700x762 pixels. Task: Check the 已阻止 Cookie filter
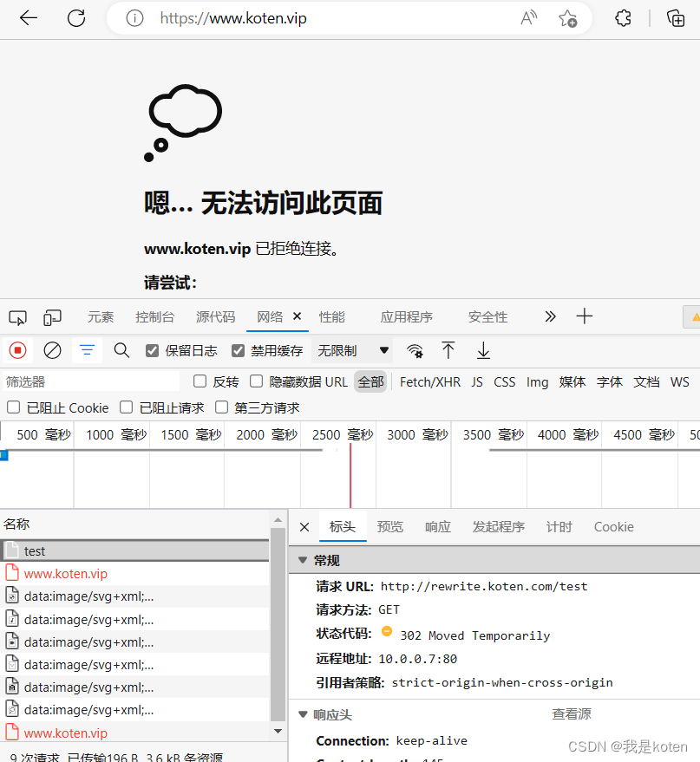tap(15, 407)
